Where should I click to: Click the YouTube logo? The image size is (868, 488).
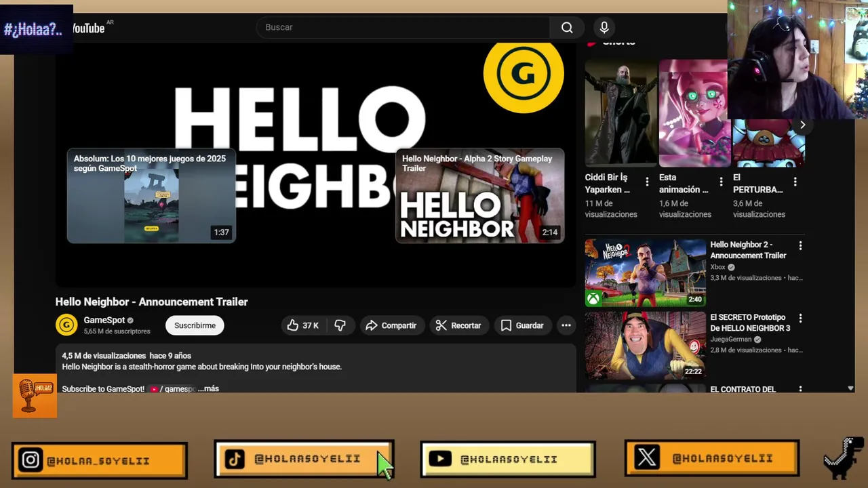click(x=88, y=28)
